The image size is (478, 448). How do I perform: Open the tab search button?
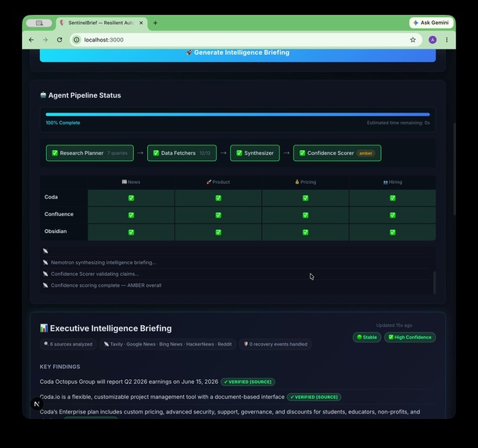[39, 23]
